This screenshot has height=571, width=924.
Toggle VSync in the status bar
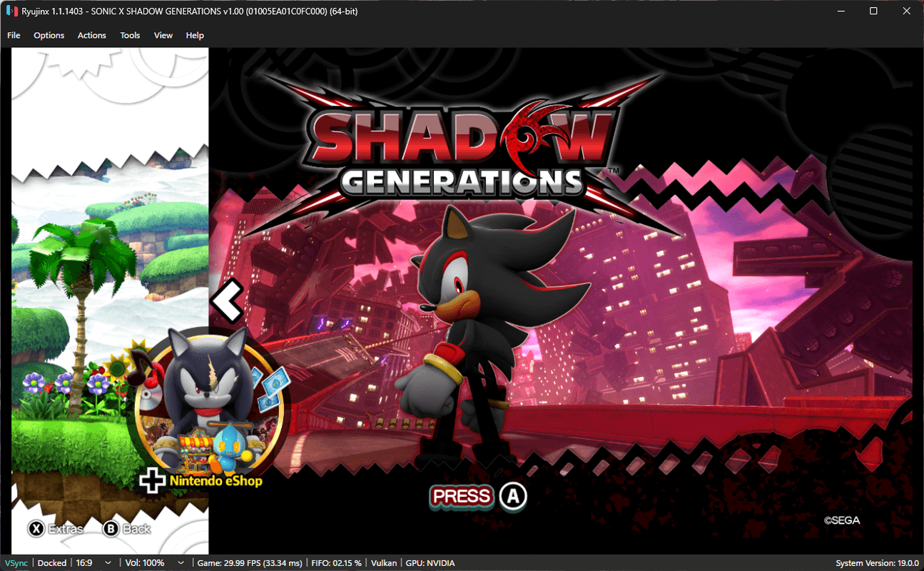16,563
